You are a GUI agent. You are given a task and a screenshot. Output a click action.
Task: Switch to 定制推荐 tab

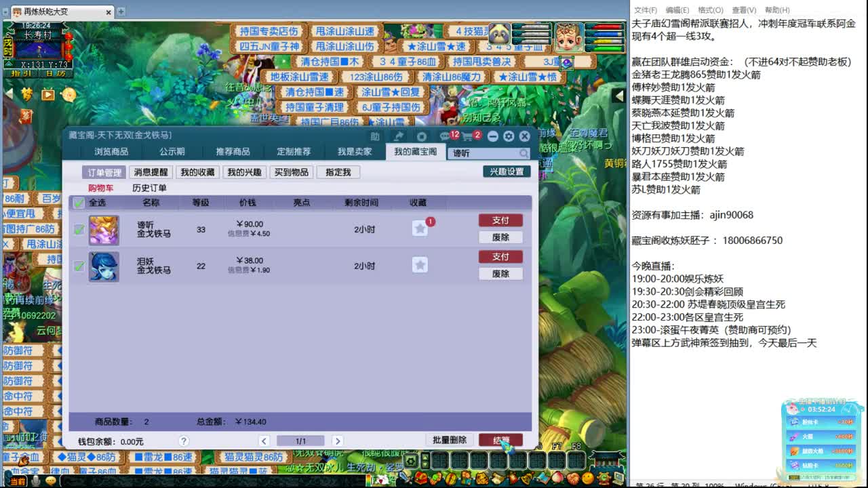pos(294,152)
